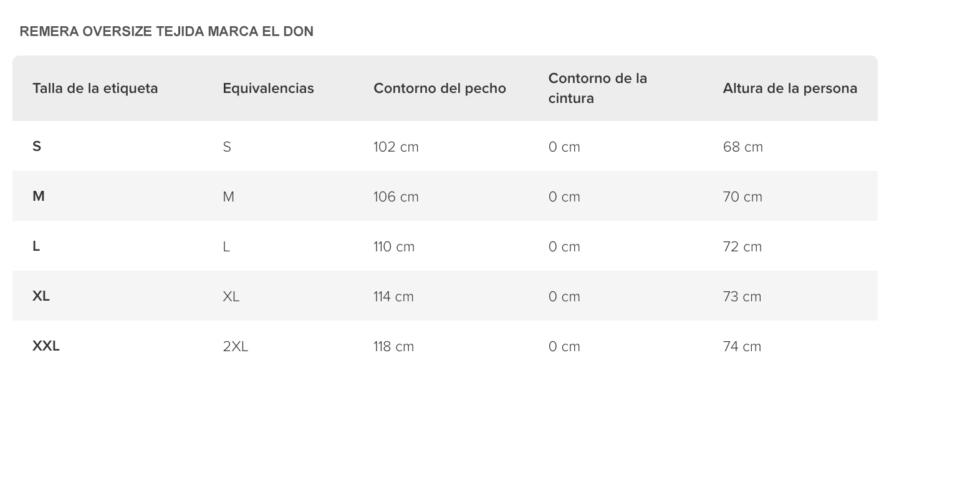Select the 114 cm chest measurement
Screen dimensions: 980x499
click(x=393, y=297)
